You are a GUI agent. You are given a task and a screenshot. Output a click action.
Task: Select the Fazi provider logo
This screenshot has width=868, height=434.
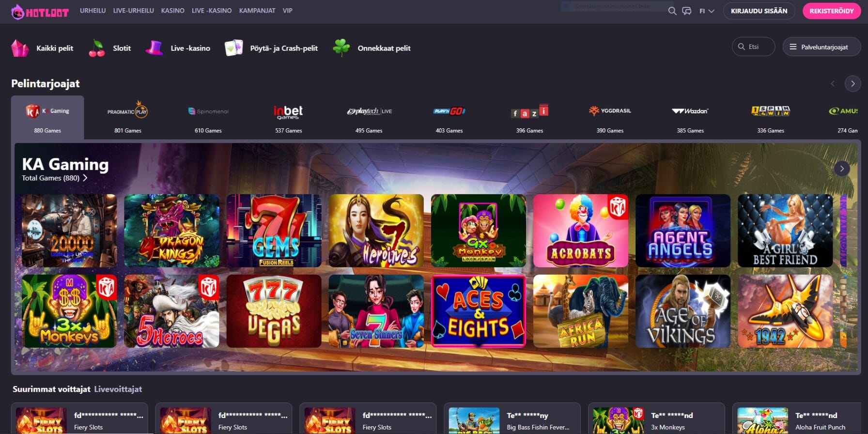(x=529, y=111)
